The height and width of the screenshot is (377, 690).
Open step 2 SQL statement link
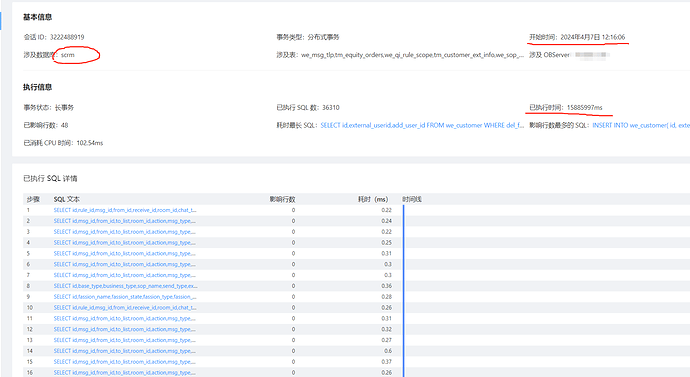tap(125, 221)
